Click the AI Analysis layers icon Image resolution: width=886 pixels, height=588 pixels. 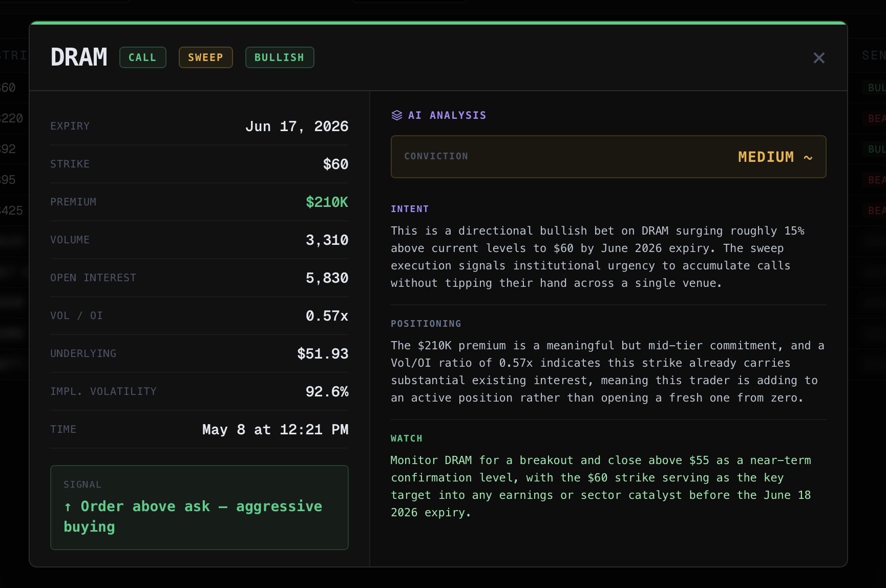click(397, 115)
